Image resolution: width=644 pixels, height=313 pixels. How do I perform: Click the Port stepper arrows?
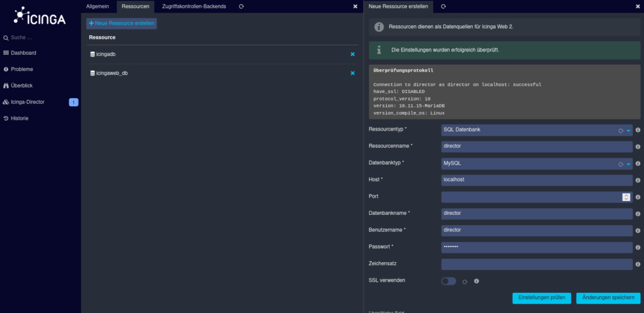pyautogui.click(x=626, y=197)
